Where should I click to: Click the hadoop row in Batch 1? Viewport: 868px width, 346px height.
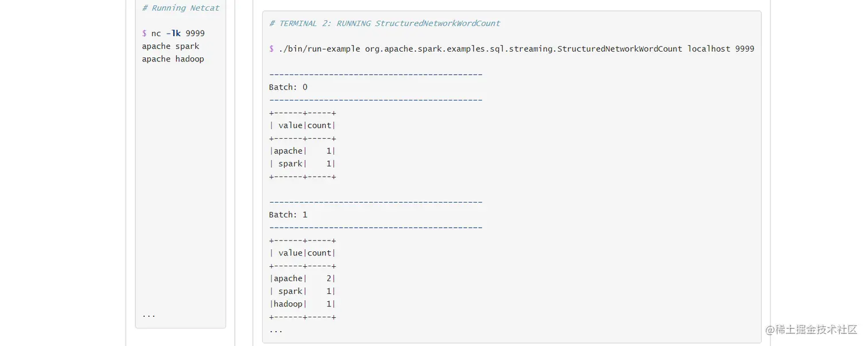(303, 304)
